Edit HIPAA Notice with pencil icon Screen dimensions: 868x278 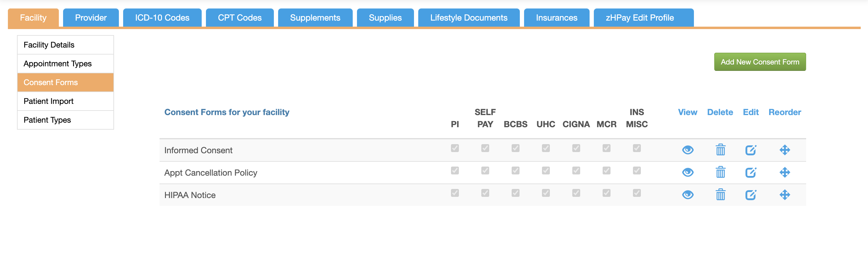(751, 194)
